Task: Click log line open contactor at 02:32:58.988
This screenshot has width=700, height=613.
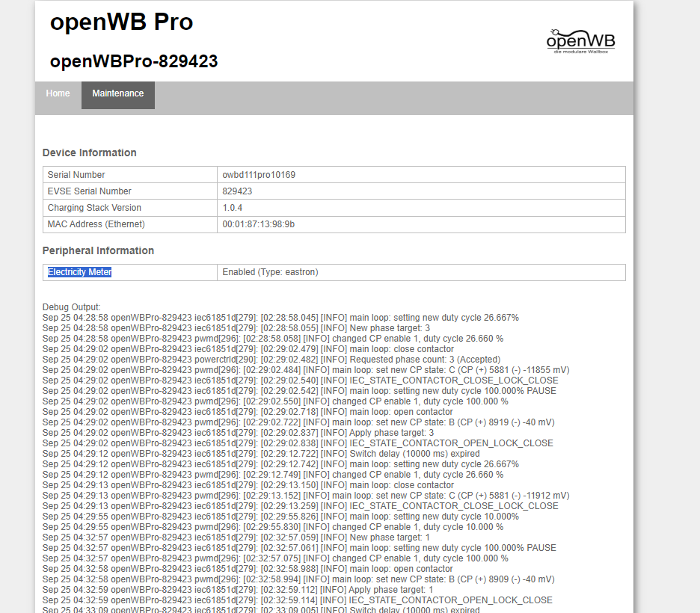Action: click(x=248, y=569)
